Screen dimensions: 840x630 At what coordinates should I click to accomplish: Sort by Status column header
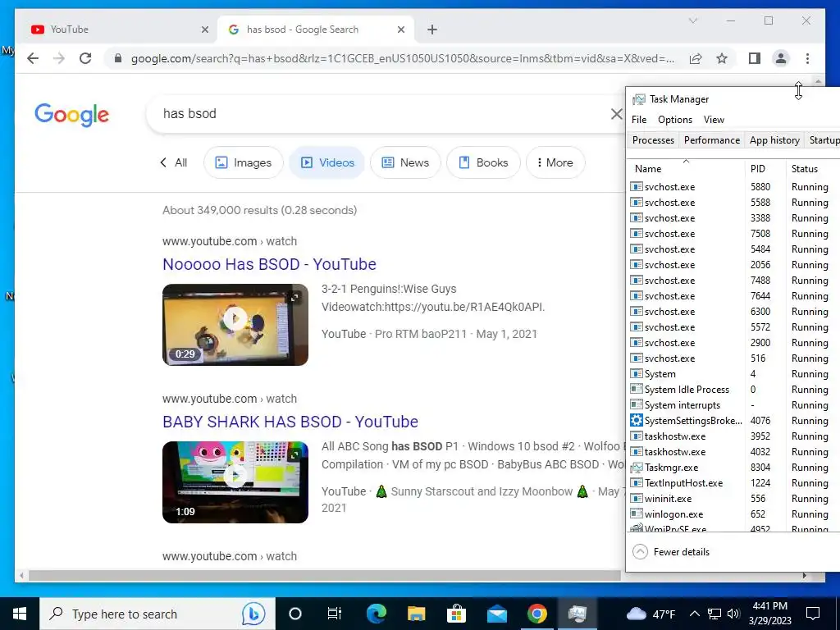tap(813, 168)
